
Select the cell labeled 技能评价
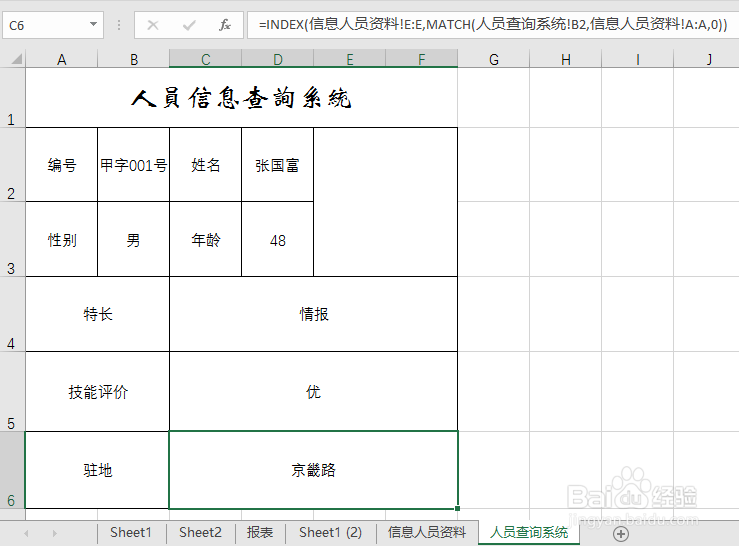(98, 391)
